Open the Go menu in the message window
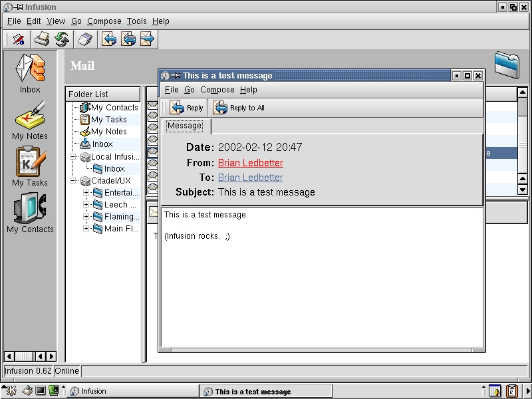Viewport: 532px width, 399px height. (190, 90)
